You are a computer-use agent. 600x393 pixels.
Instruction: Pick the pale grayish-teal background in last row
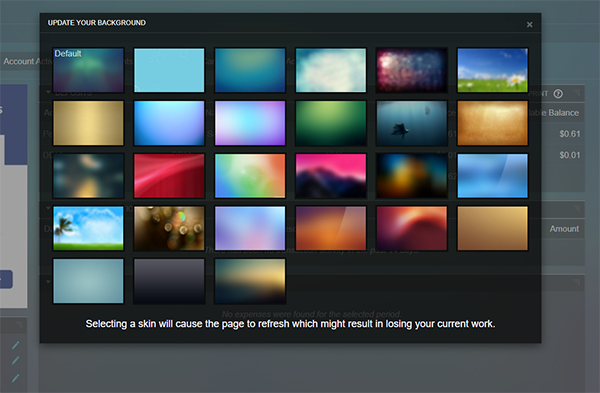[88, 281]
